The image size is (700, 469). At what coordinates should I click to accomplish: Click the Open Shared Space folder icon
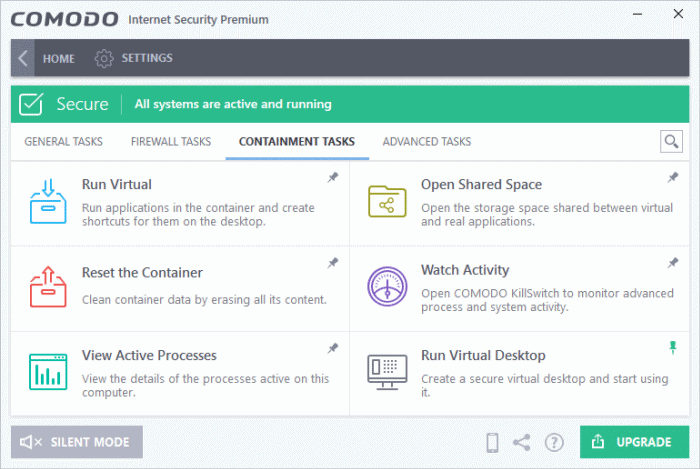pos(387,201)
